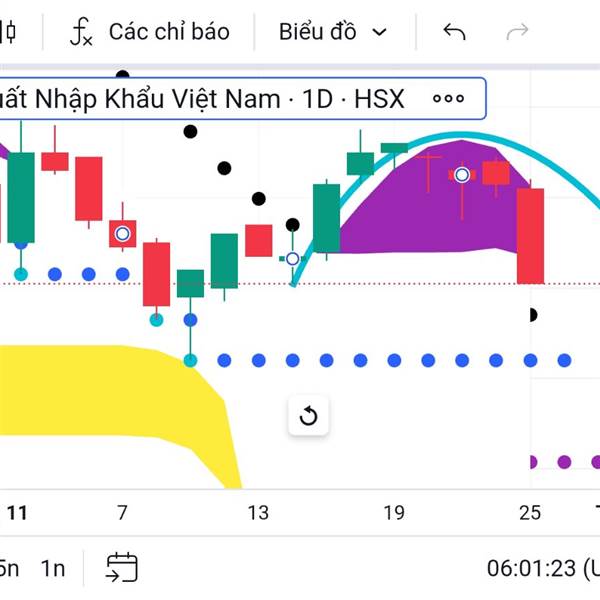Click the Các chỉ báo label text
The height and width of the screenshot is (600, 600).
pyautogui.click(x=169, y=32)
